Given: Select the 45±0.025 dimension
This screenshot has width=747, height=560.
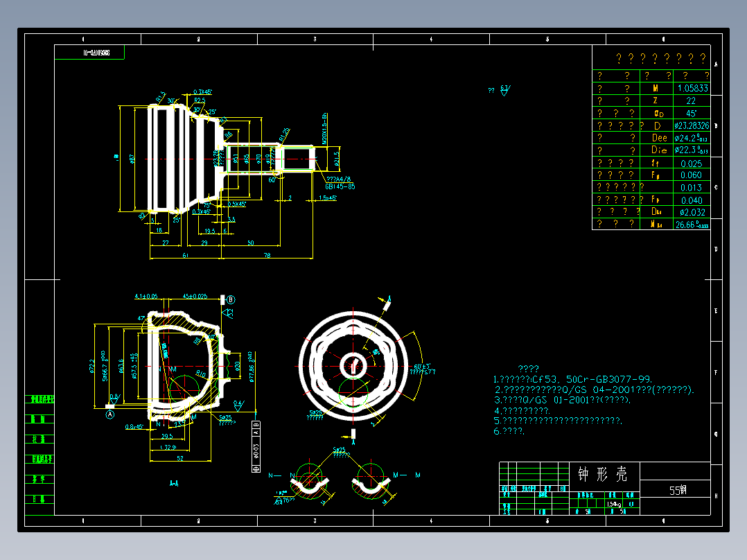Looking at the screenshot, I should click(x=195, y=297).
